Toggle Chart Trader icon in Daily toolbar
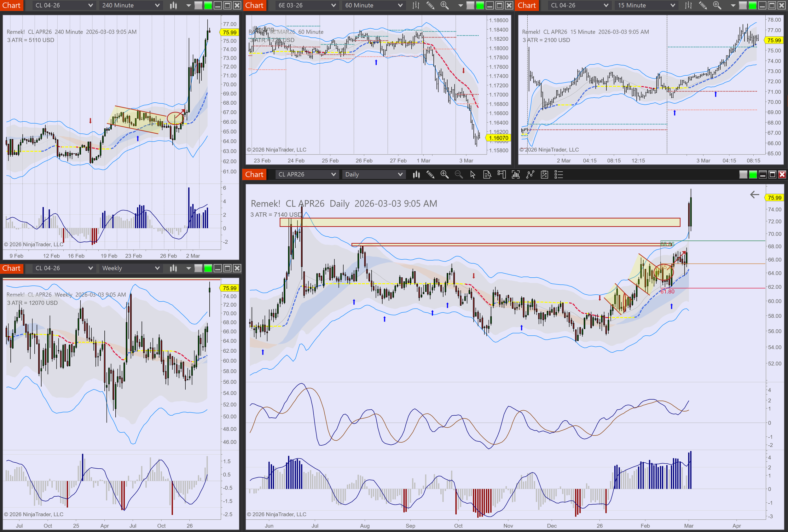Screen dimensions: 788x532 [x=501, y=175]
